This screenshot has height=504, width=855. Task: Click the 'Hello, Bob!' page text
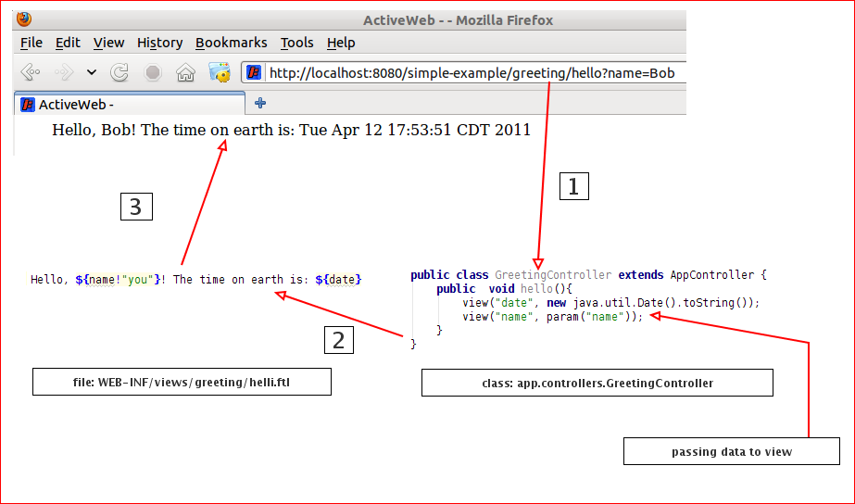click(x=94, y=130)
